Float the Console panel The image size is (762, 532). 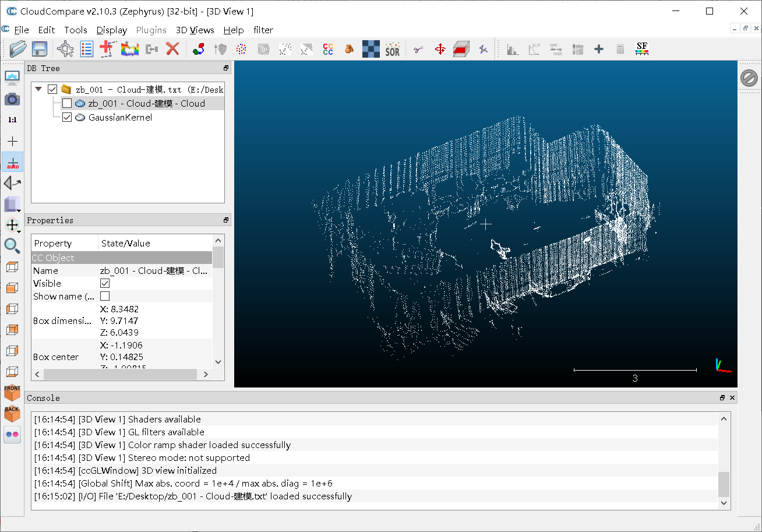722,398
